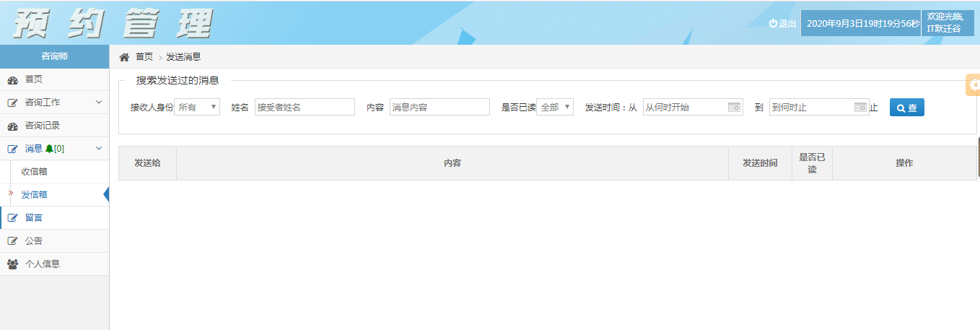The height and width of the screenshot is (330, 980).
Task: Open 个人信息 in the sidebar
Action: (x=55, y=264)
